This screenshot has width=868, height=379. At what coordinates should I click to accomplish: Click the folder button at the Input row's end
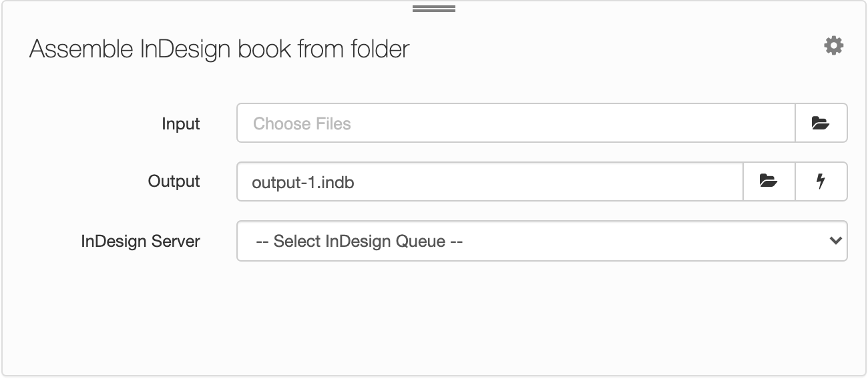pos(821,123)
